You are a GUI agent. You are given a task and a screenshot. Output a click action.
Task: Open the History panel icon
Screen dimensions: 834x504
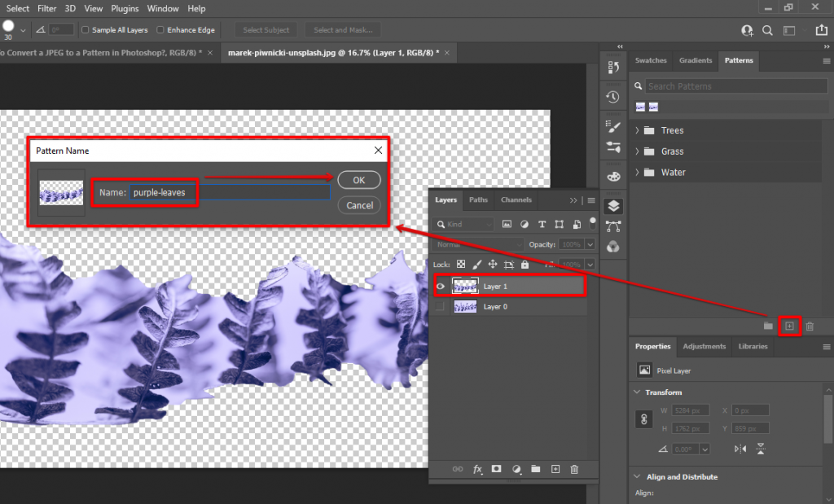click(612, 96)
